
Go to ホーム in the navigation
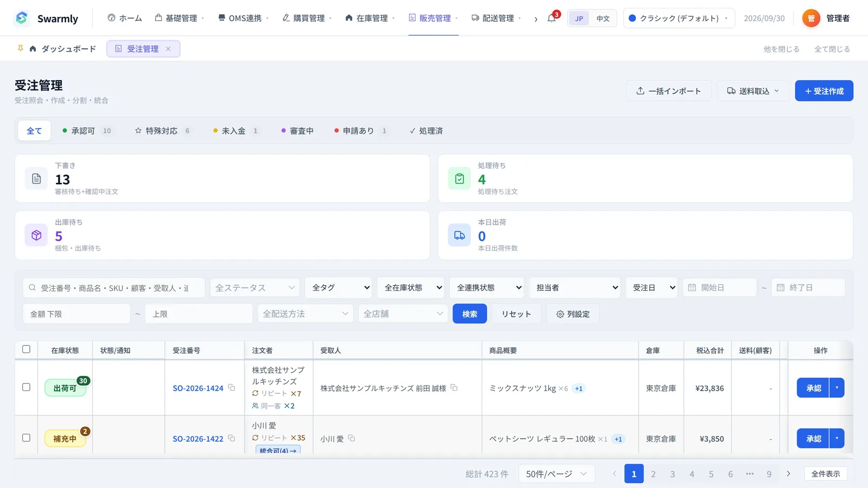click(125, 18)
